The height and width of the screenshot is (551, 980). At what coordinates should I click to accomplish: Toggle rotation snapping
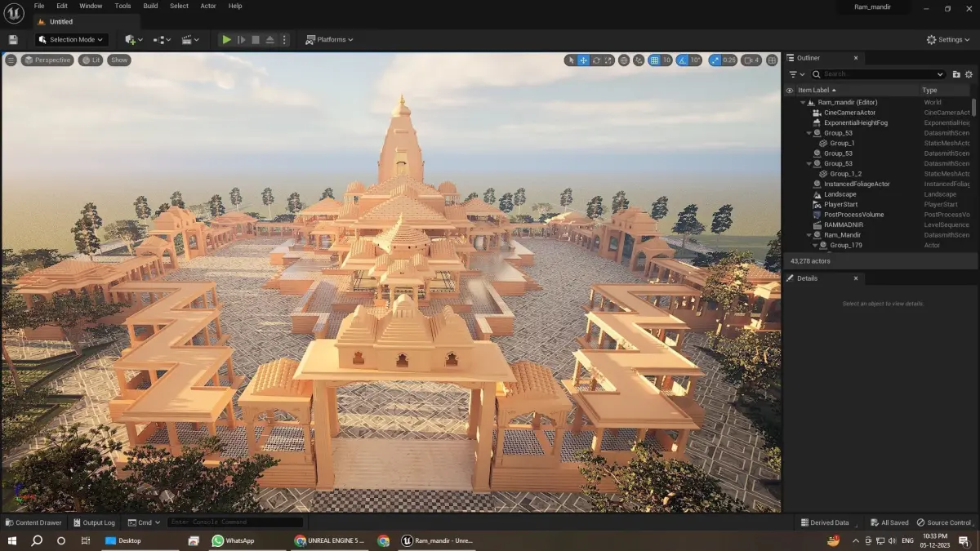[683, 60]
